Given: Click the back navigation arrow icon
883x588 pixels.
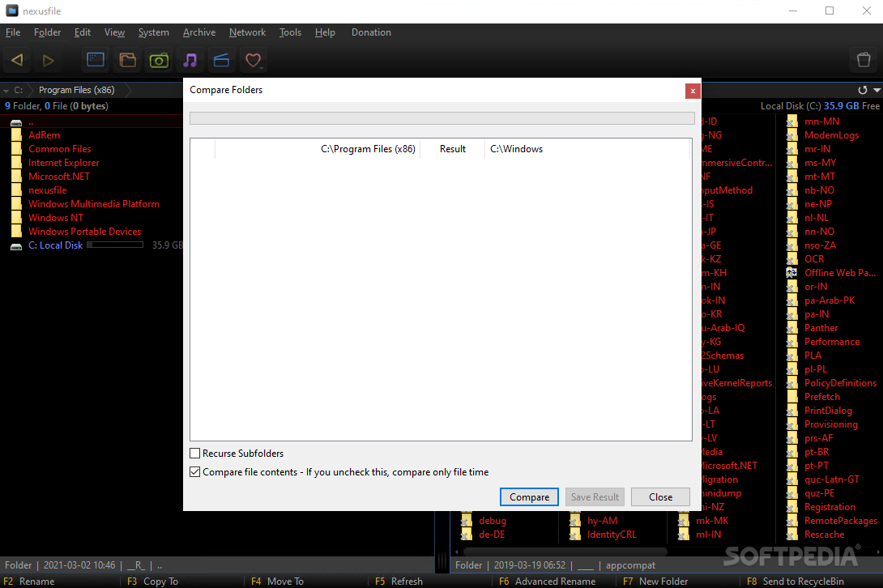Looking at the screenshot, I should click(x=17, y=60).
